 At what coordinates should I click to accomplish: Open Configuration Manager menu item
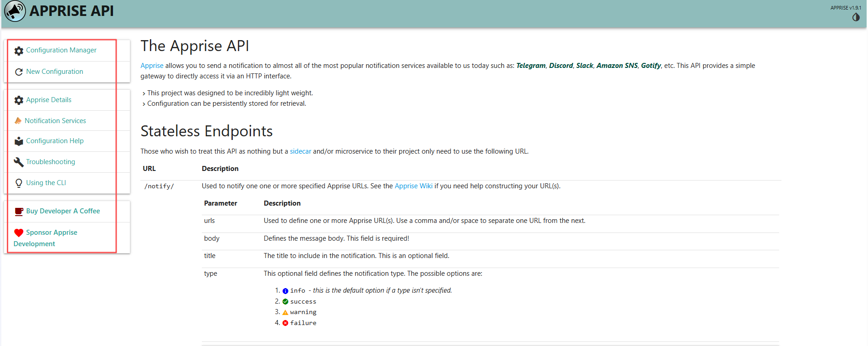61,50
